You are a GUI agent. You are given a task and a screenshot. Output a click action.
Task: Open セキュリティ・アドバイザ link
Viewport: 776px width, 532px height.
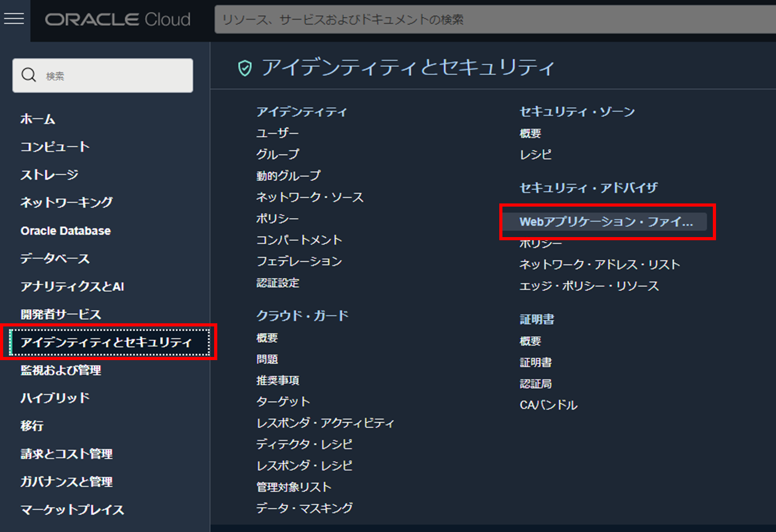click(589, 188)
